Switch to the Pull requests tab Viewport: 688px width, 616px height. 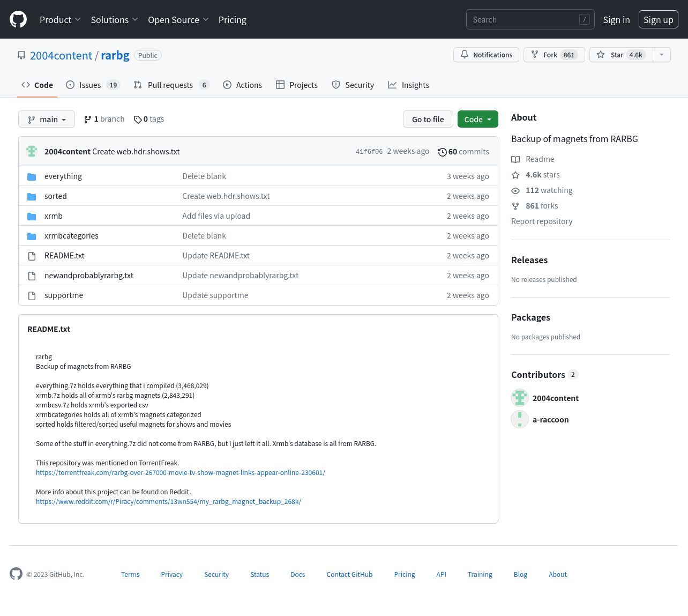pos(171,85)
